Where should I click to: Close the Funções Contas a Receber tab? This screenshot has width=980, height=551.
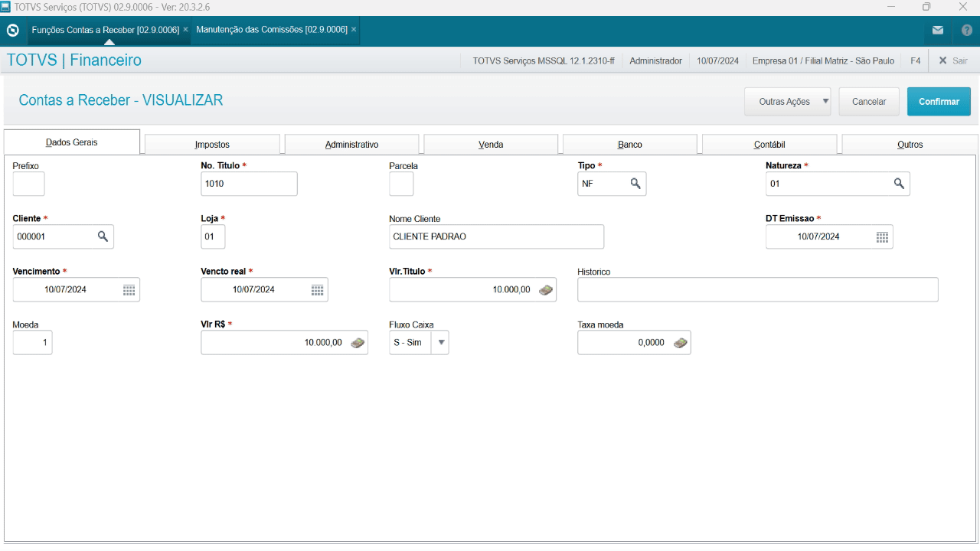click(x=185, y=30)
